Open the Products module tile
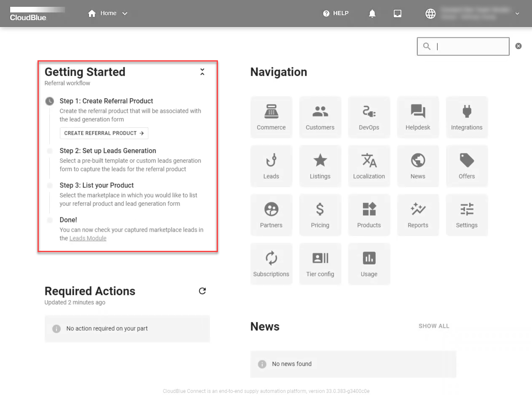 [369, 215]
